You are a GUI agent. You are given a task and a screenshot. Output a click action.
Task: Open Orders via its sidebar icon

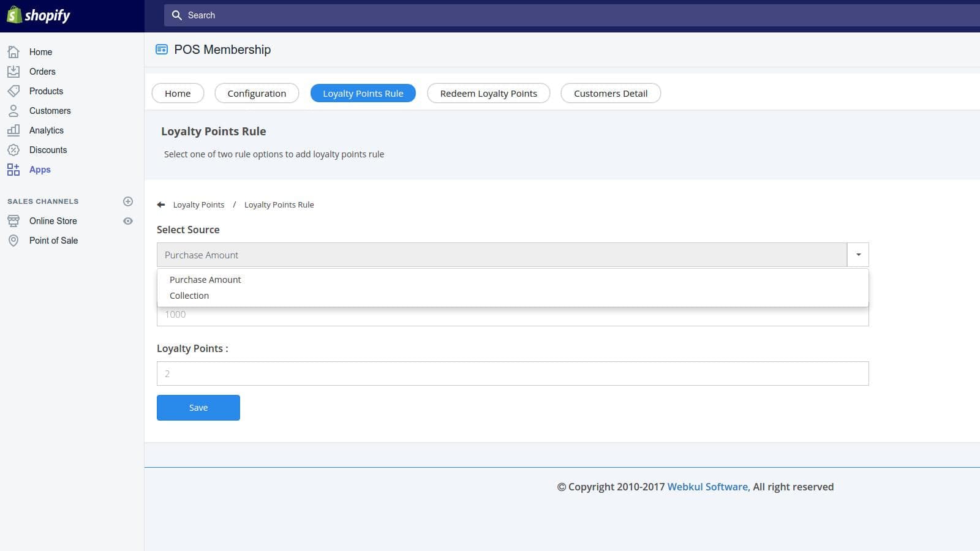tap(13, 72)
